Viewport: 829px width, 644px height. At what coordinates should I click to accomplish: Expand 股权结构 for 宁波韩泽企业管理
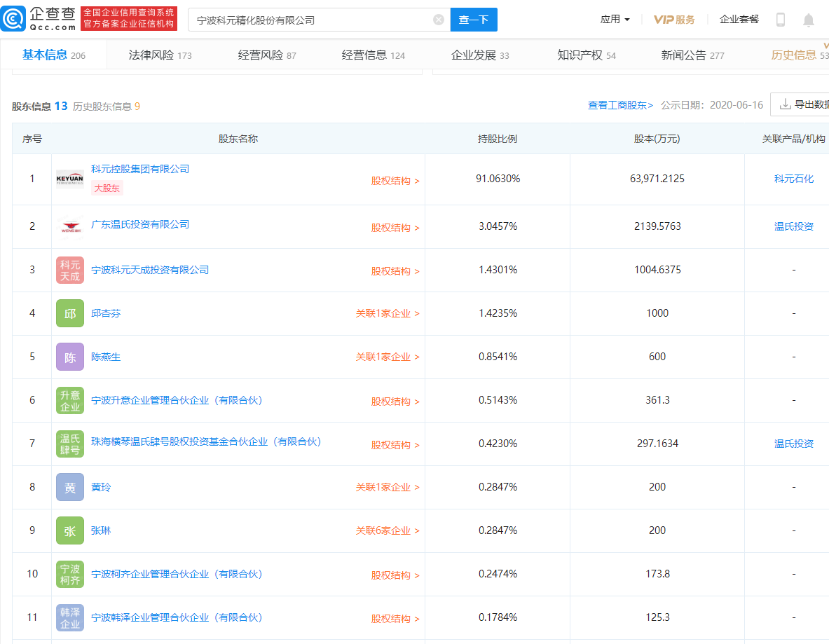coord(395,619)
